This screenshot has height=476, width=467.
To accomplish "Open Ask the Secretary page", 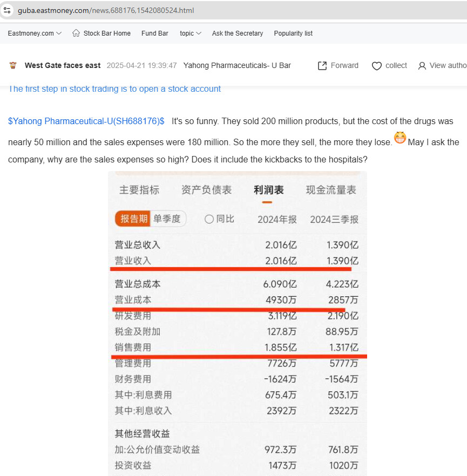I will pyautogui.click(x=238, y=33).
